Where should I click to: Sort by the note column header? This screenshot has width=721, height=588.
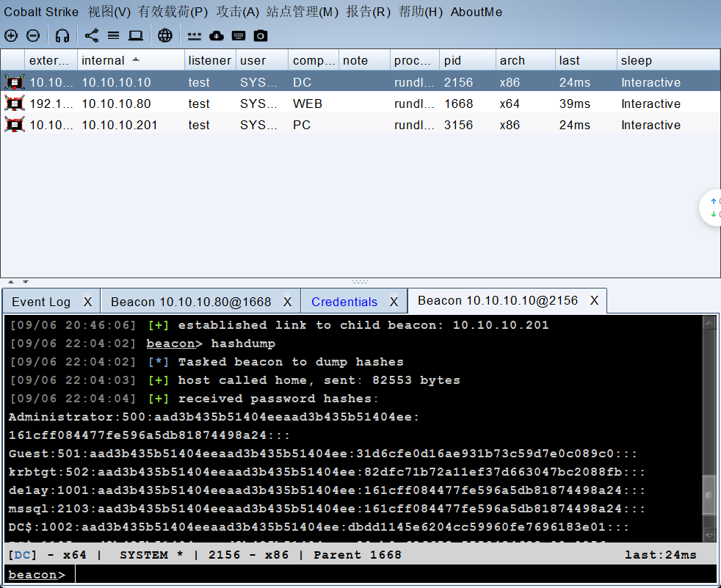365,60
